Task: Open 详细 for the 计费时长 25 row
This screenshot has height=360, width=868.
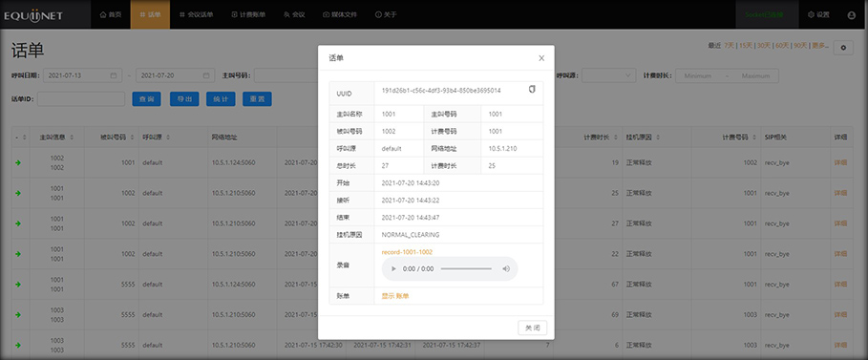Action: pyautogui.click(x=840, y=193)
